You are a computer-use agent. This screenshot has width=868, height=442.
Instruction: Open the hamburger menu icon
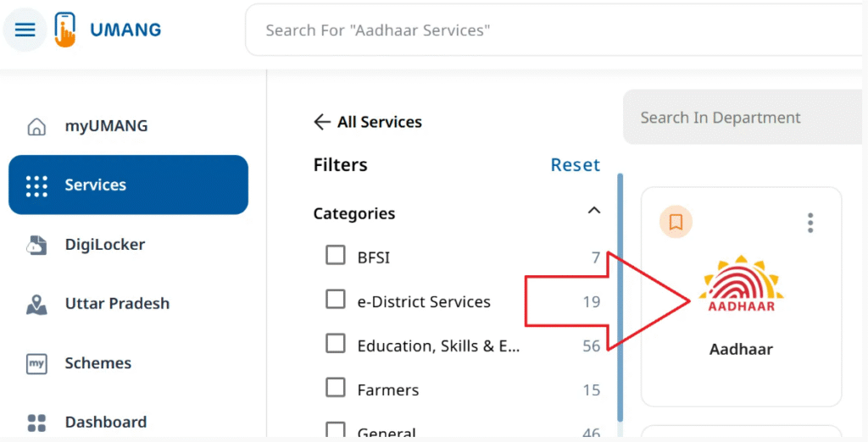(25, 30)
